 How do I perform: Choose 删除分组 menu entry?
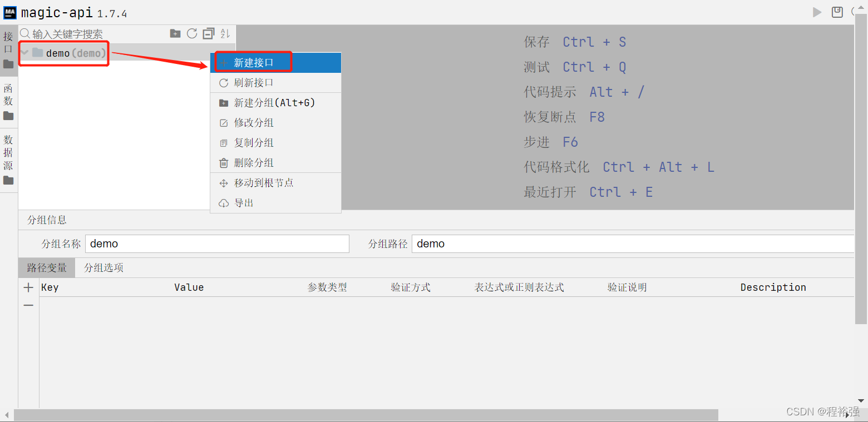click(x=275, y=163)
